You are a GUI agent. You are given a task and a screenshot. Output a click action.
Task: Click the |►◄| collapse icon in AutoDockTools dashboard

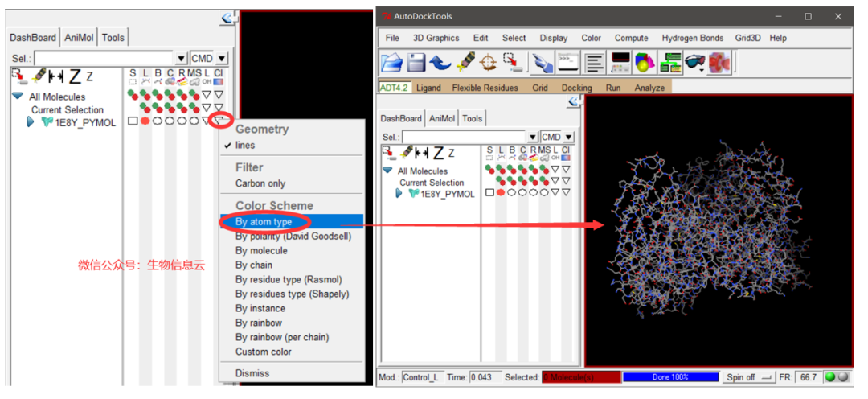[422, 153]
